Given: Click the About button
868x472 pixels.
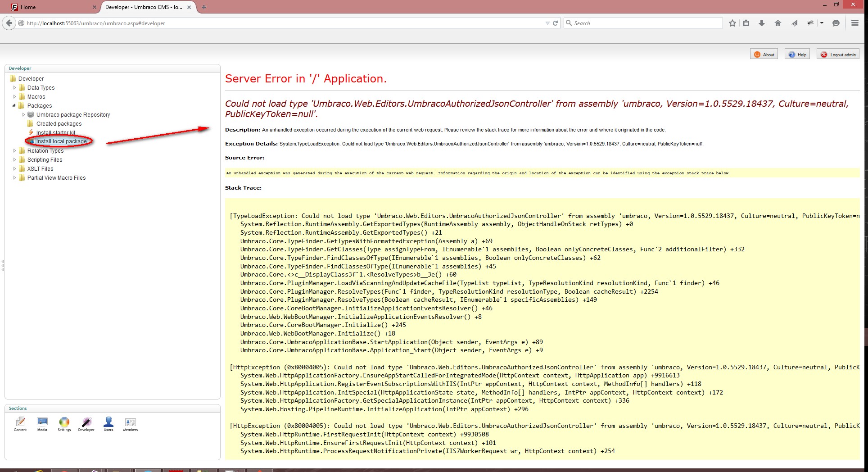Looking at the screenshot, I should click(x=764, y=54).
